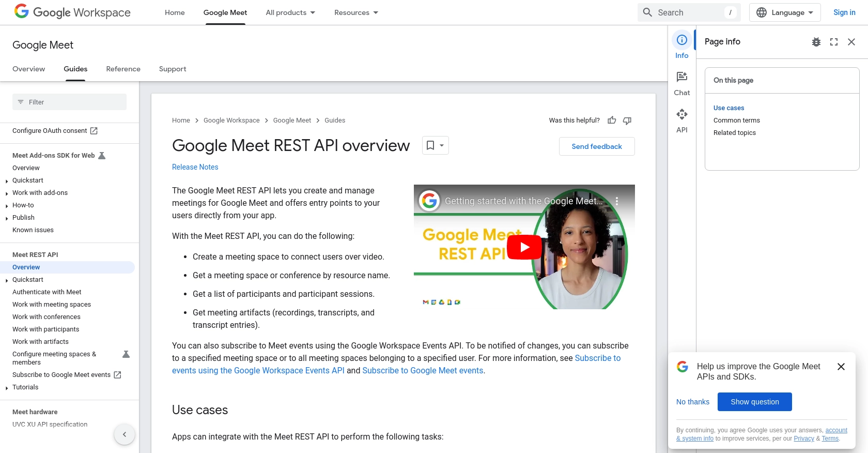
Task: Expand the Work with add-ons section
Action: (7, 193)
